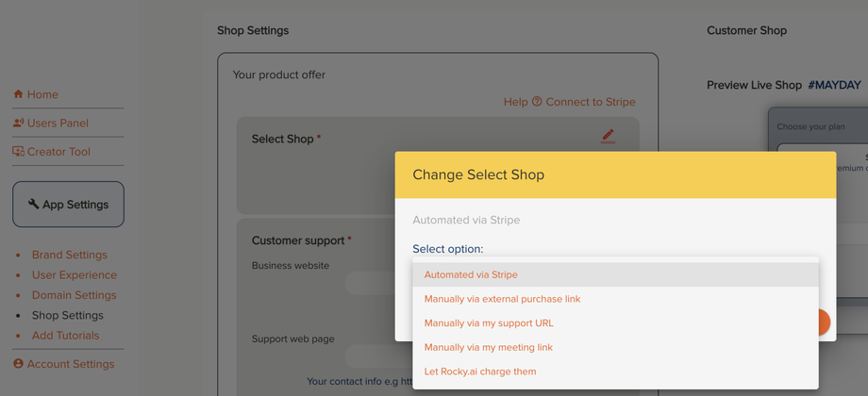Pick Manually via my support URL
The image size is (868, 396).
coord(489,323)
